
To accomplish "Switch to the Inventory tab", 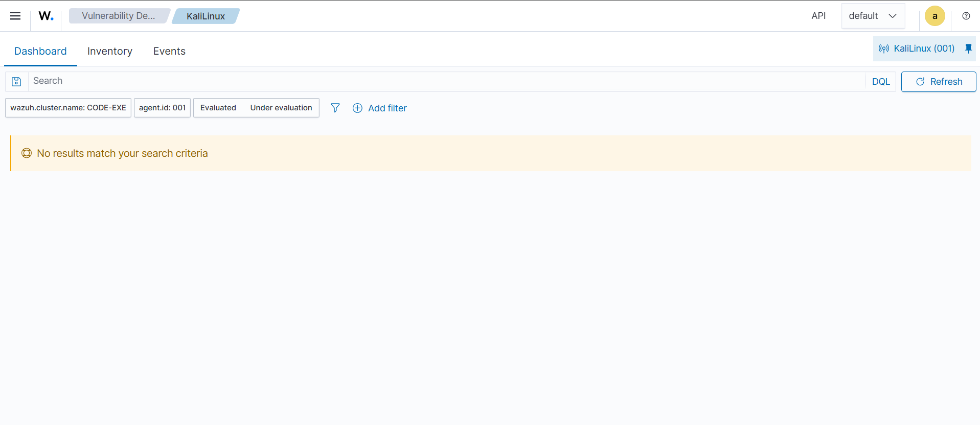I will tap(110, 51).
